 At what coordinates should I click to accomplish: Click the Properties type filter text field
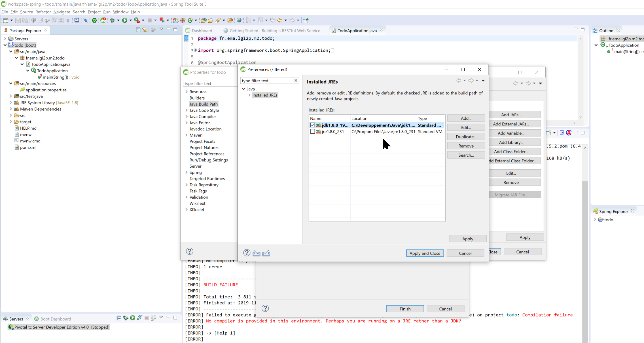(x=210, y=83)
